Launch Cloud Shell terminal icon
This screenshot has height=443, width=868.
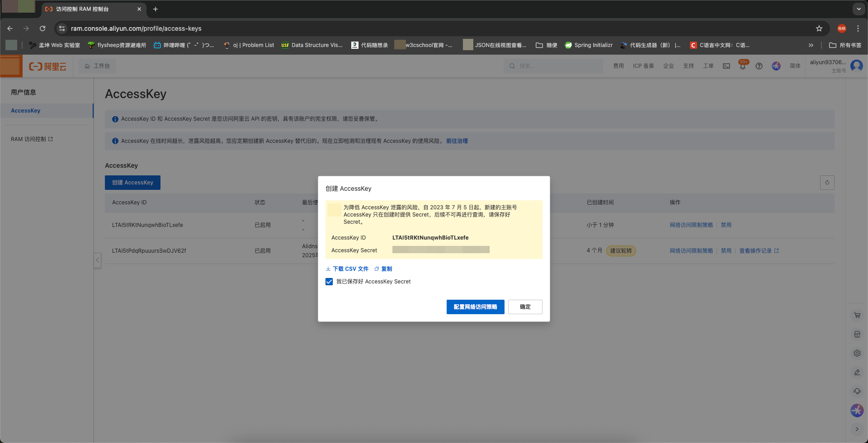[726, 66]
